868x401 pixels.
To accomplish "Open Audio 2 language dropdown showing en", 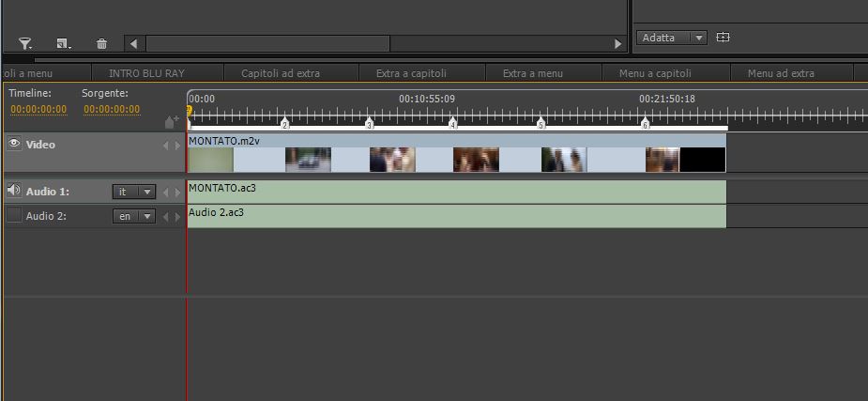I will tap(134, 216).
